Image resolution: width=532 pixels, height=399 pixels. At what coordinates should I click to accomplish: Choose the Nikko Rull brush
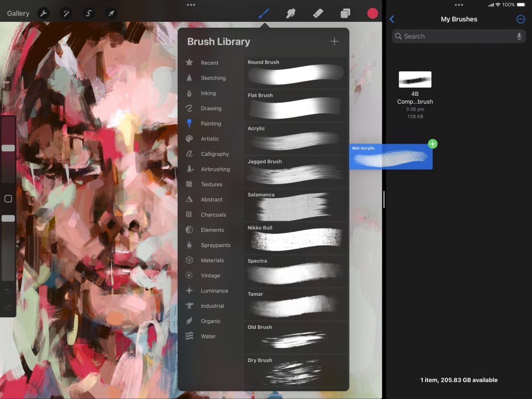point(295,238)
